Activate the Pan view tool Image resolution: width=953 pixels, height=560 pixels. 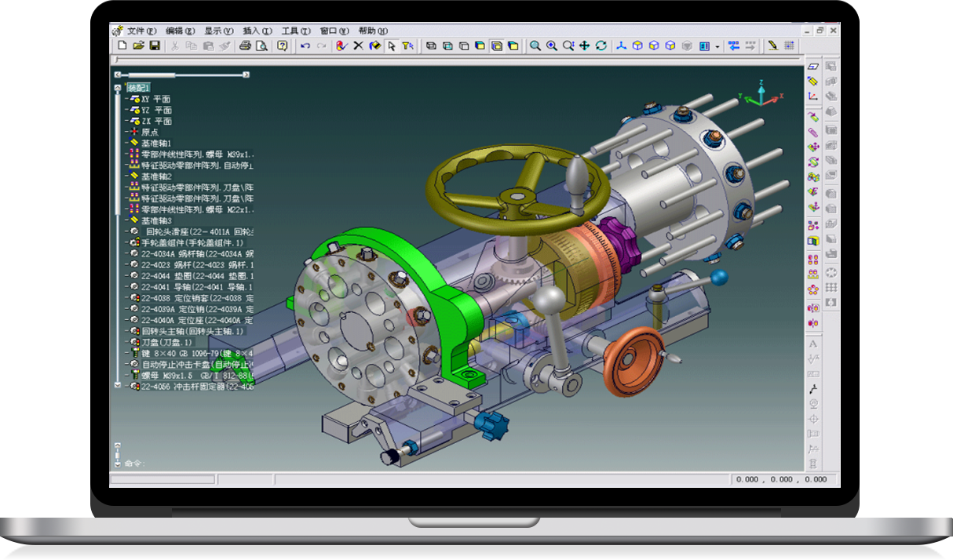coord(584,46)
